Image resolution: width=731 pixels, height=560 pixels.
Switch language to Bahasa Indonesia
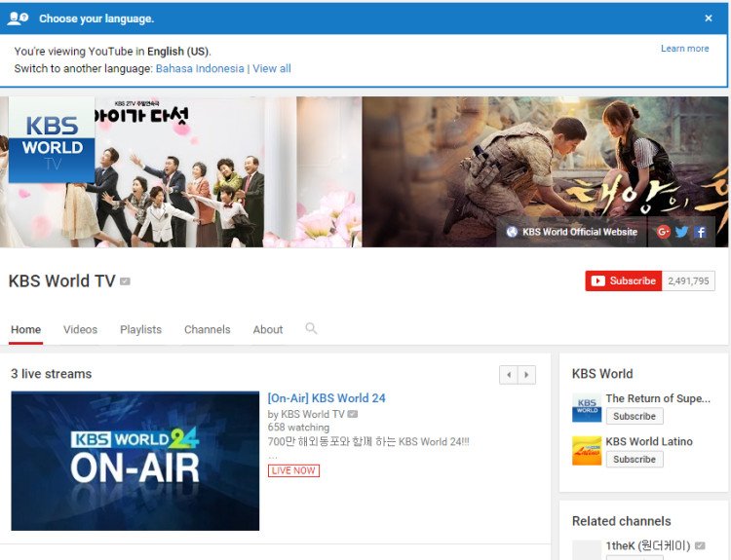click(200, 68)
